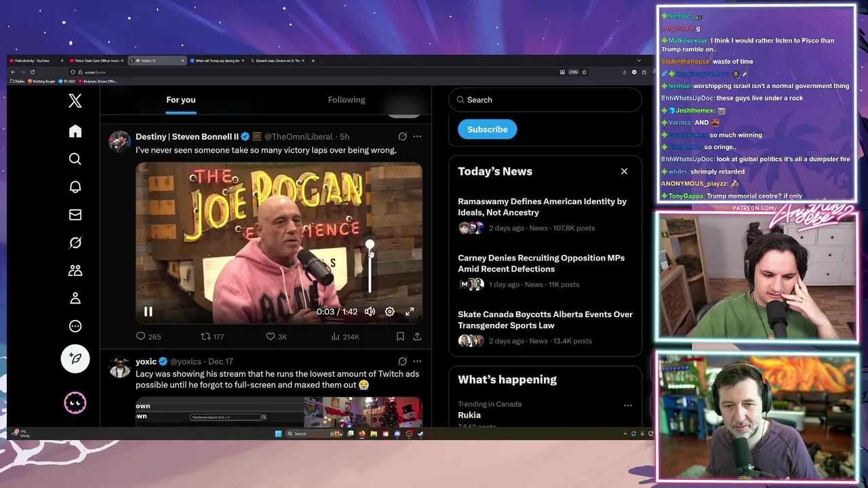This screenshot has width=868, height=488.
Task: Pause the Joe Rogan video
Action: pos(148,312)
